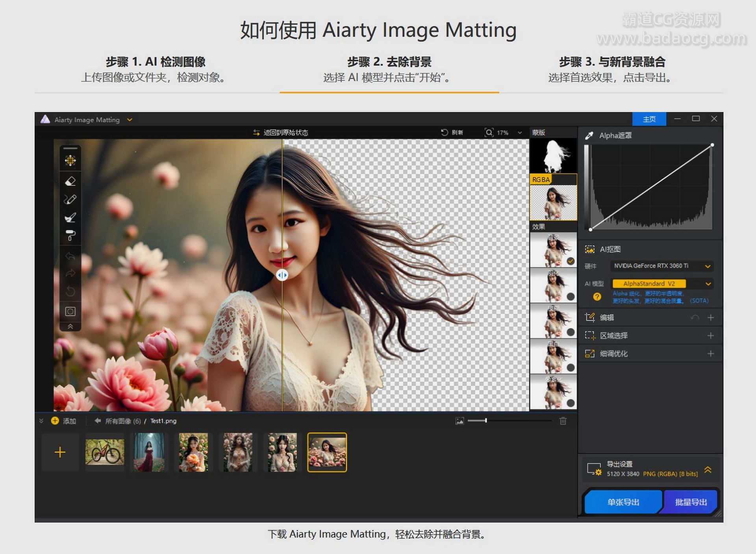Click the large plus tile in the image strip
The image size is (756, 554).
pyautogui.click(x=60, y=452)
